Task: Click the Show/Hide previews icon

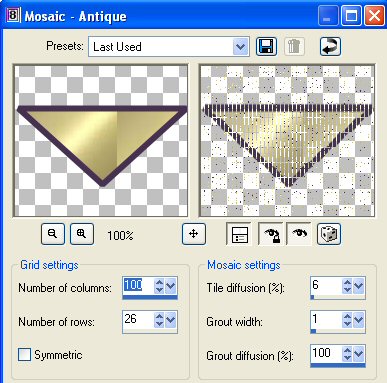Action: [x=239, y=234]
